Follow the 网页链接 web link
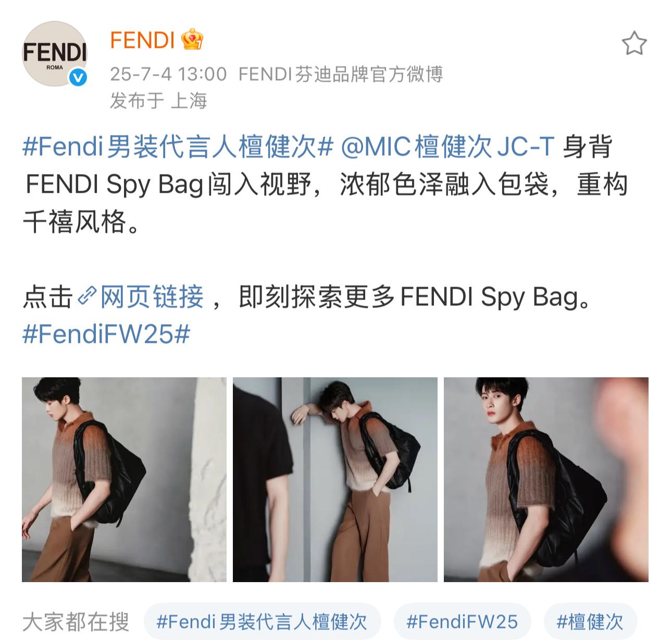672x641 pixels. coord(152,297)
